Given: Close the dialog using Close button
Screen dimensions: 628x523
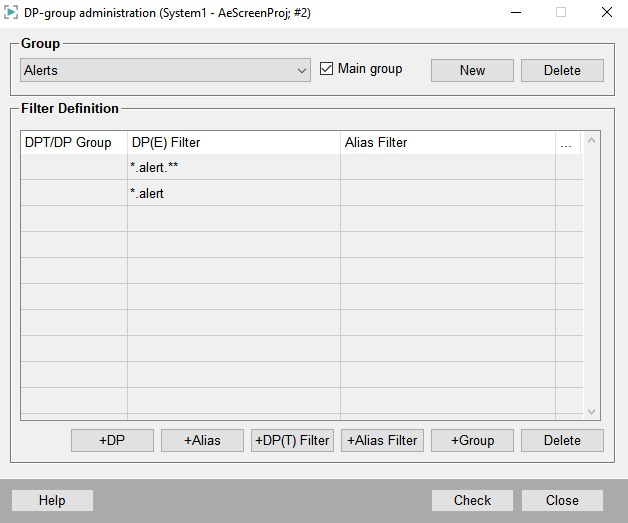Looking at the screenshot, I should [x=562, y=500].
